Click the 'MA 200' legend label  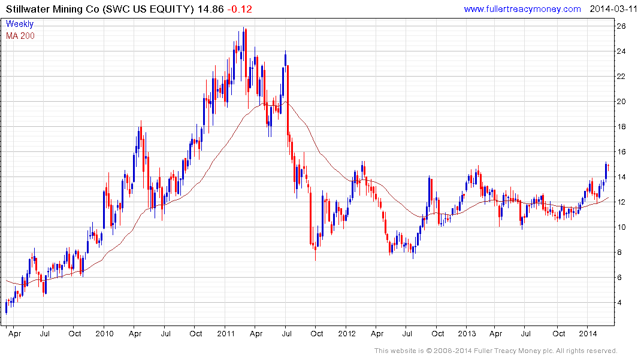tap(20, 36)
